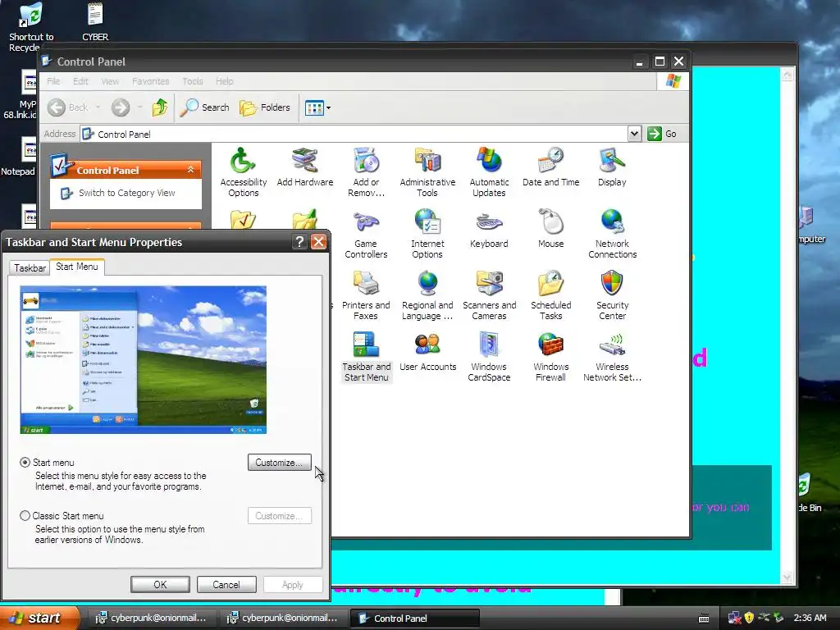Open Wireless Network Setup icon
This screenshot has width=840, height=630.
pyautogui.click(x=612, y=358)
